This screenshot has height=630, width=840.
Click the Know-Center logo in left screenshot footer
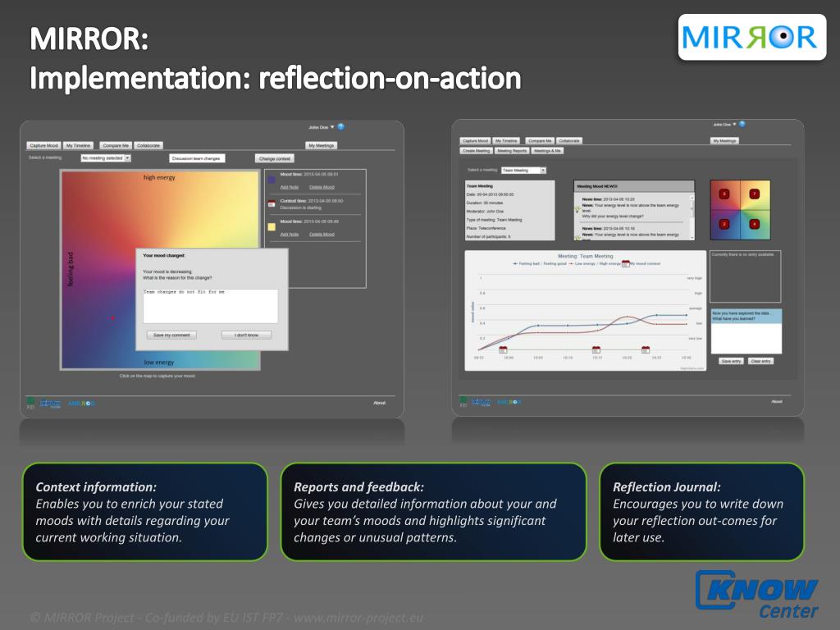click(50, 403)
